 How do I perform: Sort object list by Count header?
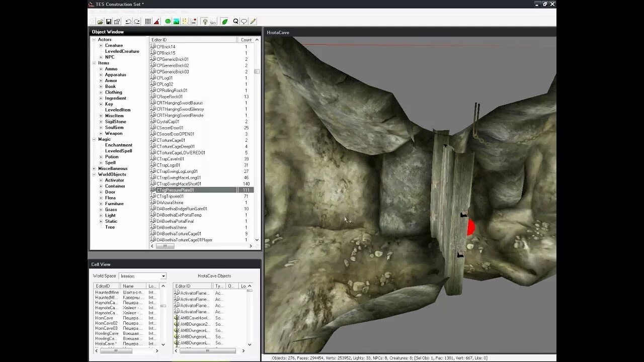pos(246,40)
